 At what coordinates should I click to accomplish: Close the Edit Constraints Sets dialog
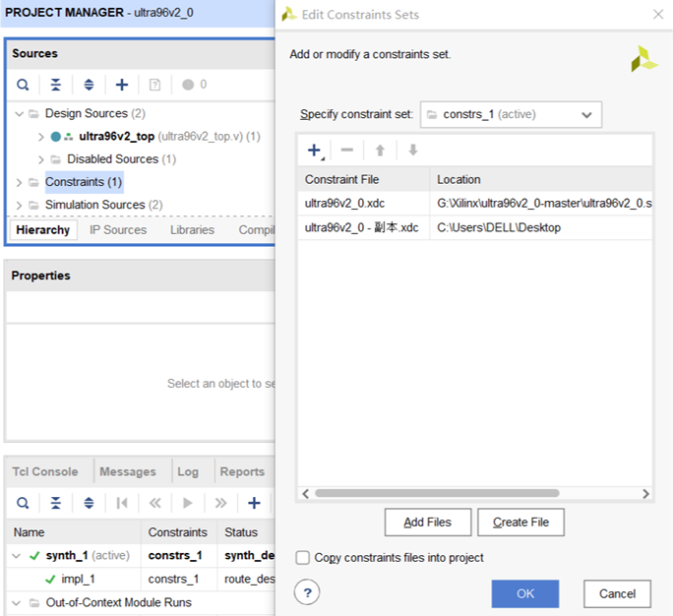(658, 14)
